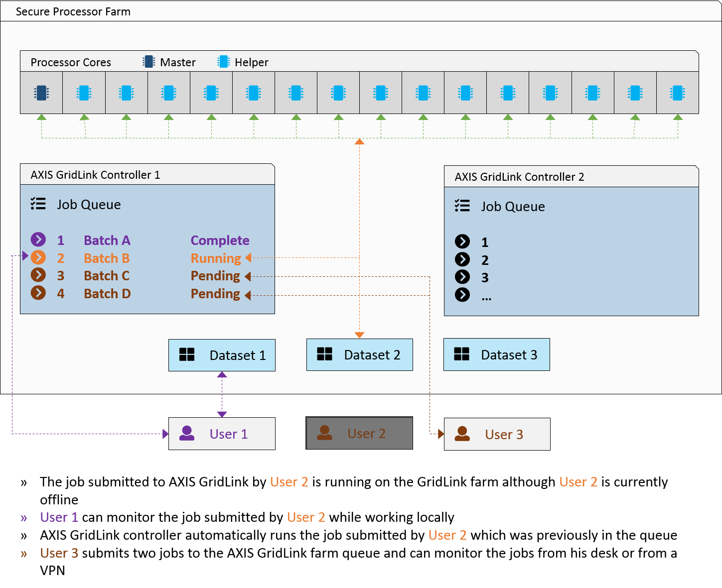Click the Job Queue label in Controller 1

point(89,205)
